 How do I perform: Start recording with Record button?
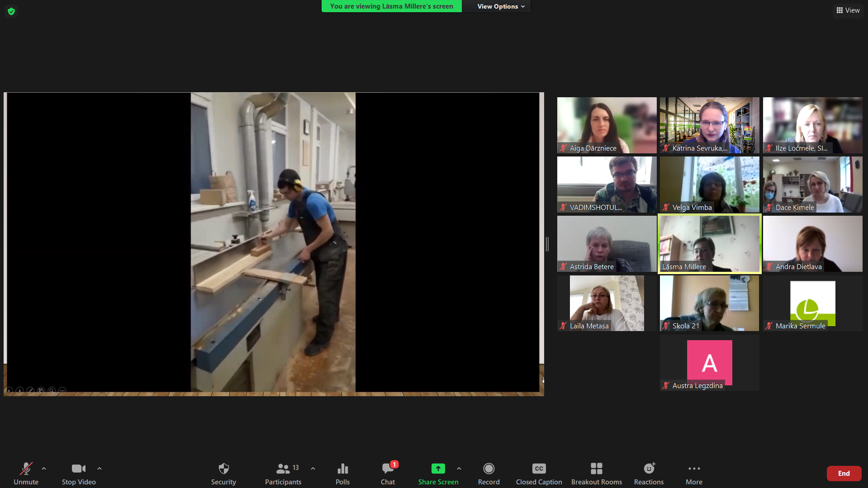489,473
